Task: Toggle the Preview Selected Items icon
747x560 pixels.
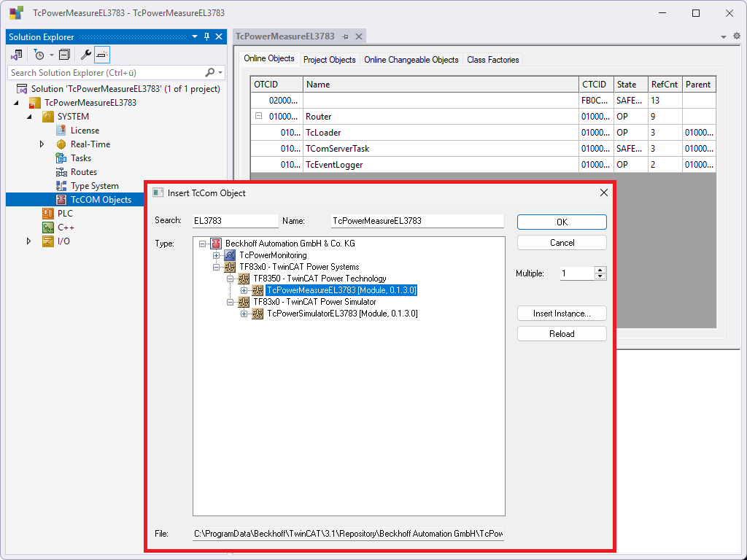Action: pos(102,55)
